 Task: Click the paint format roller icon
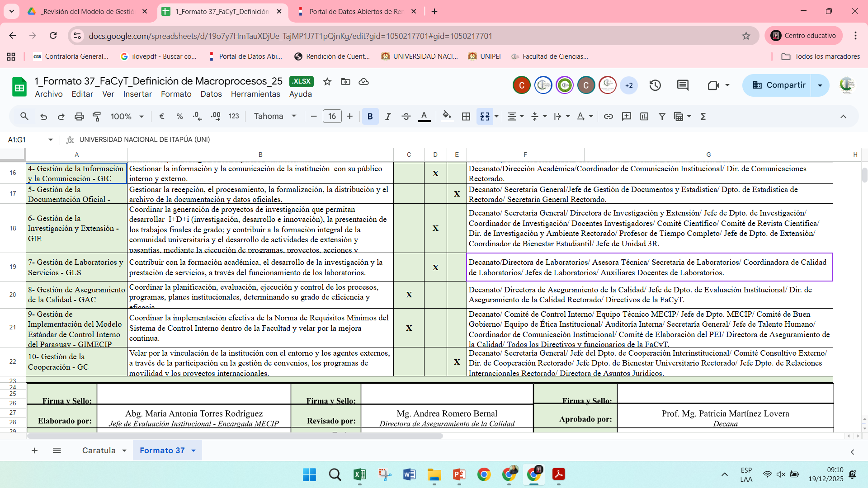(x=97, y=117)
